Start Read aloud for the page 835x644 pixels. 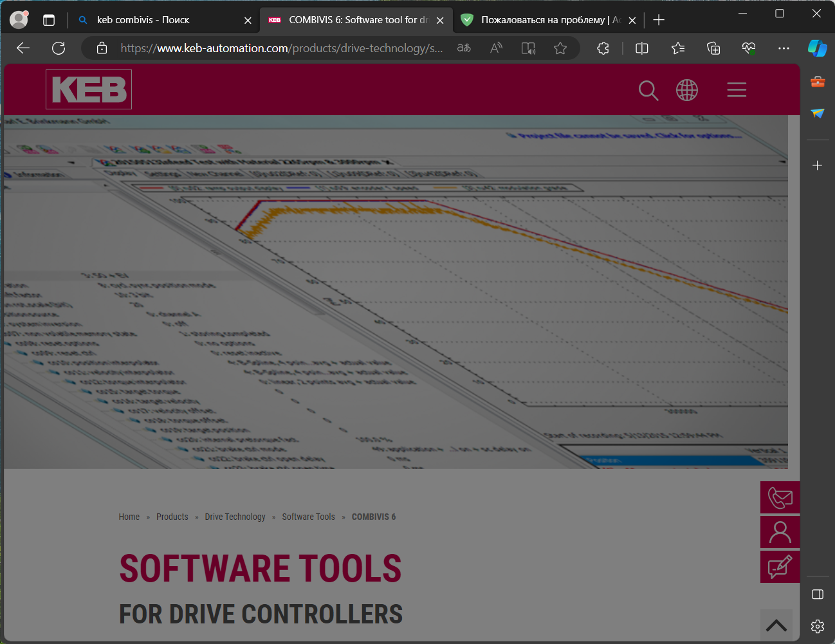pos(495,48)
